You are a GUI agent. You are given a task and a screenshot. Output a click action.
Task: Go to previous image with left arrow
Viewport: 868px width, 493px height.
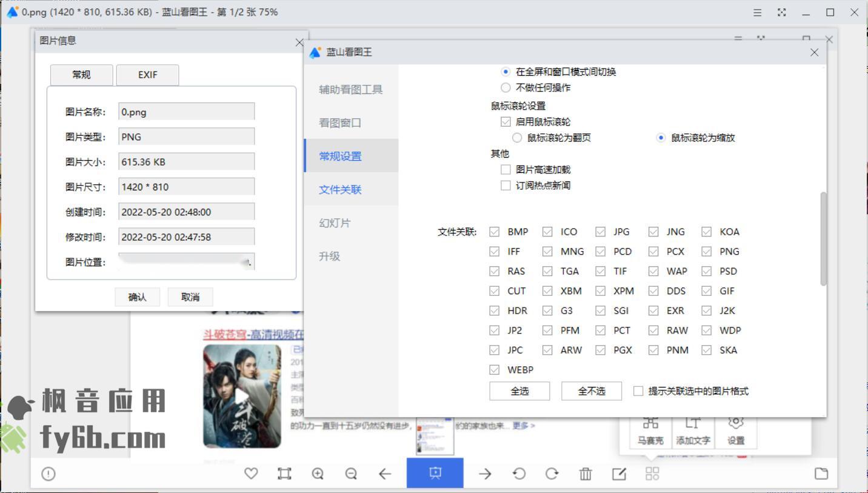tap(385, 474)
